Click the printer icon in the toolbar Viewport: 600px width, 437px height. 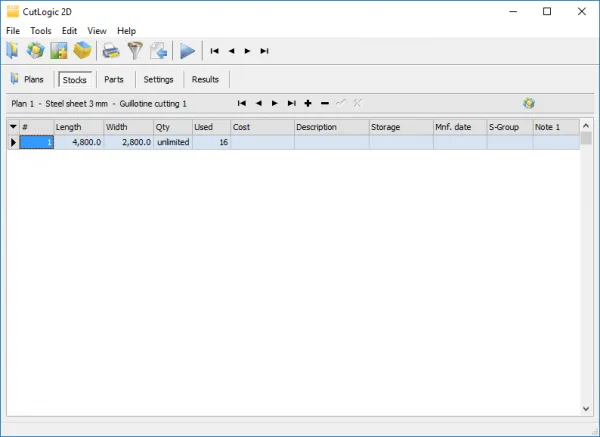click(x=111, y=51)
